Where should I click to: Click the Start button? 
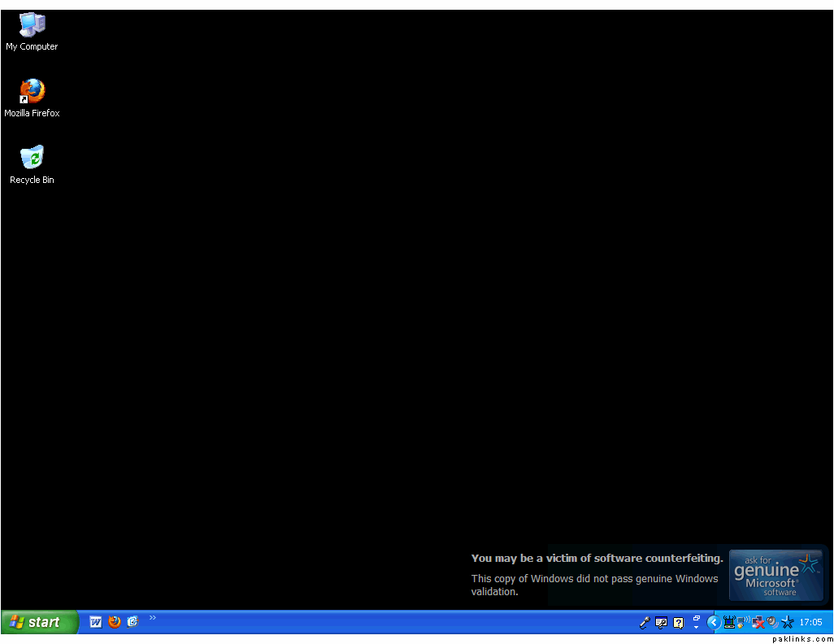[x=39, y=622]
